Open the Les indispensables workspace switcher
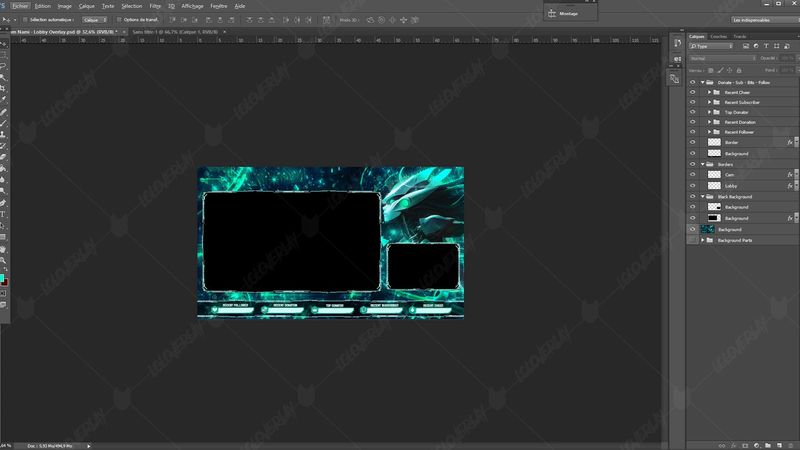Viewport: 800px width, 450px height. [x=761, y=19]
